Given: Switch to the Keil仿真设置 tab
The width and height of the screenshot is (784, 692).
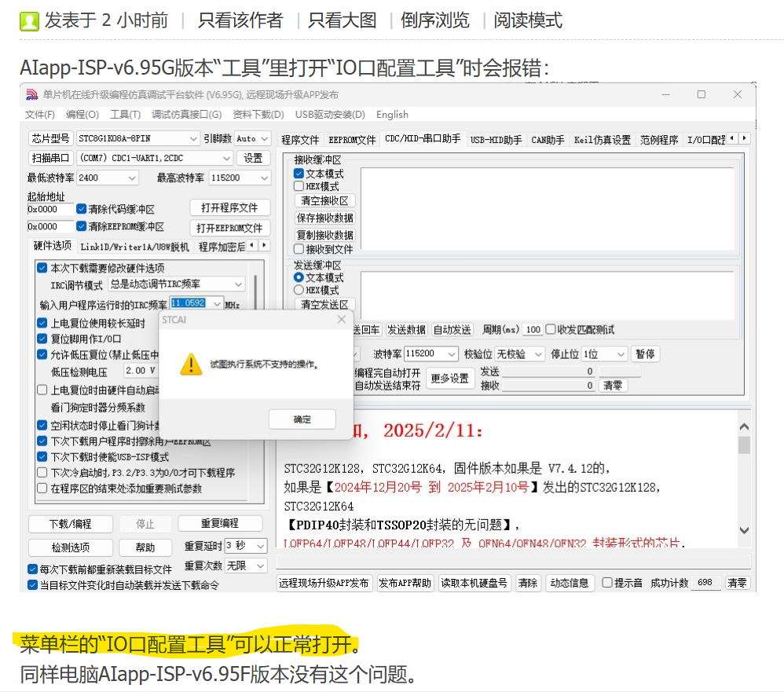Looking at the screenshot, I should click(602, 140).
